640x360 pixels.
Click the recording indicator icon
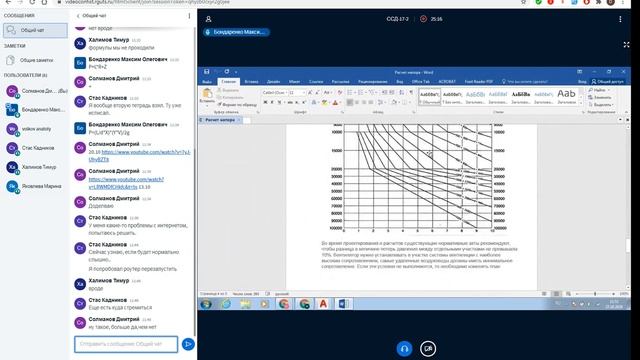424,19
